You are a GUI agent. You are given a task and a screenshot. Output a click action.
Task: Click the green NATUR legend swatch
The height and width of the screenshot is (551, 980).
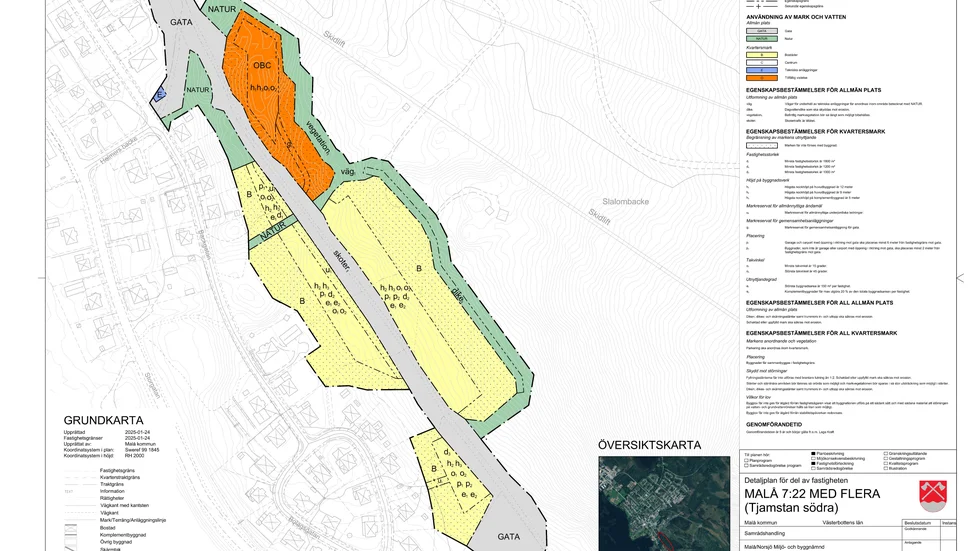pos(762,39)
